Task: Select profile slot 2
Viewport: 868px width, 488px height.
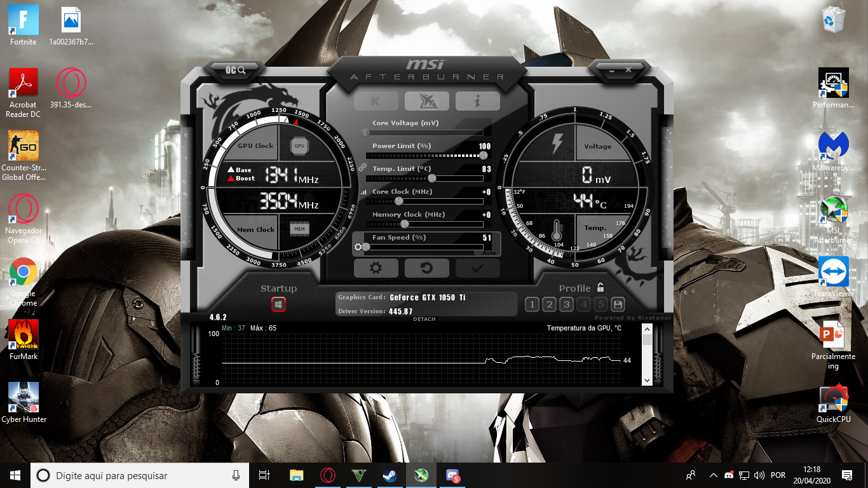Action: click(550, 304)
